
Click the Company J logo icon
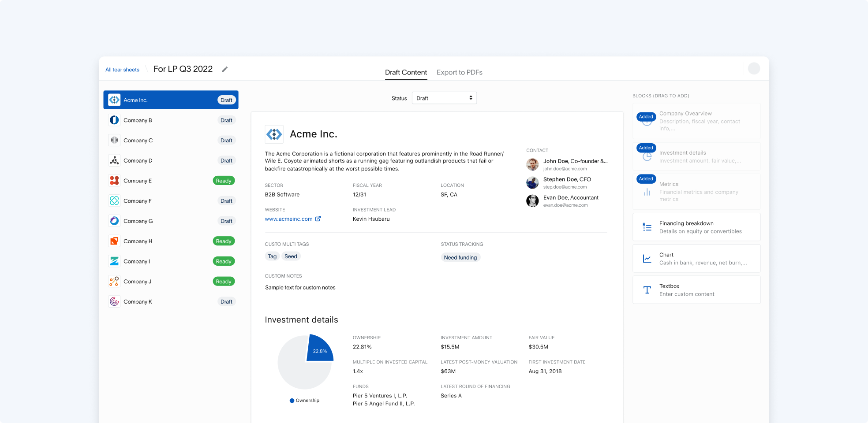click(114, 281)
